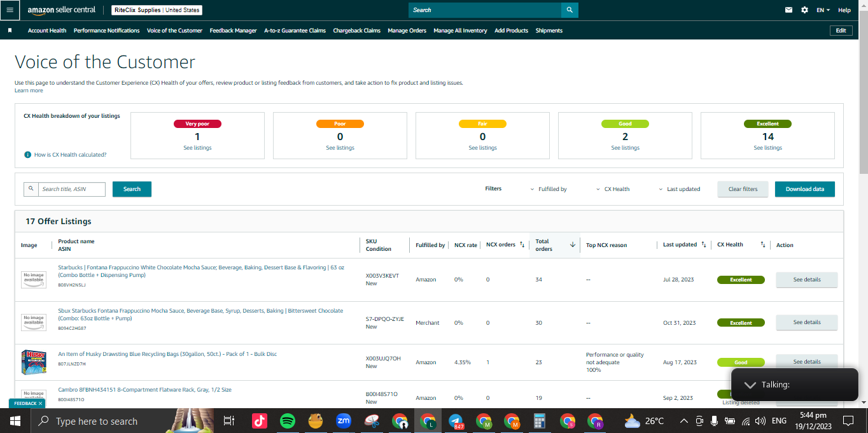Open Task View in the taskbar
868x433 pixels.
click(229, 421)
